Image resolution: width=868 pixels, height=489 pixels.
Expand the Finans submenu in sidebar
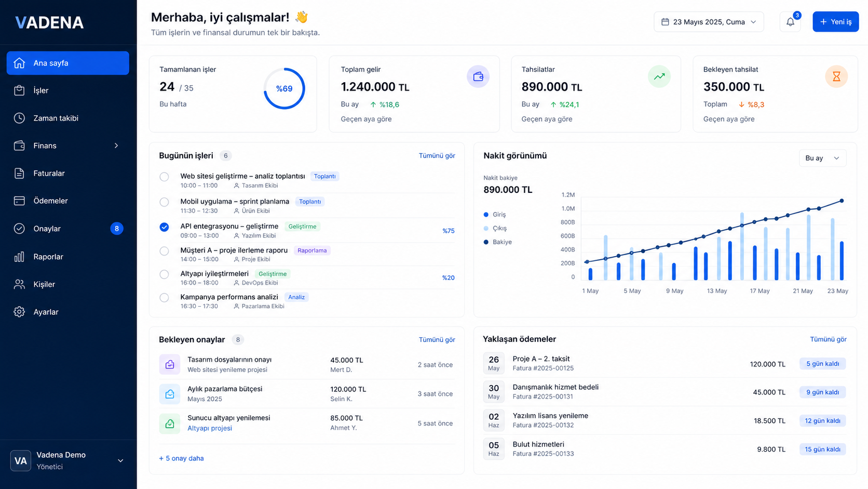point(67,146)
